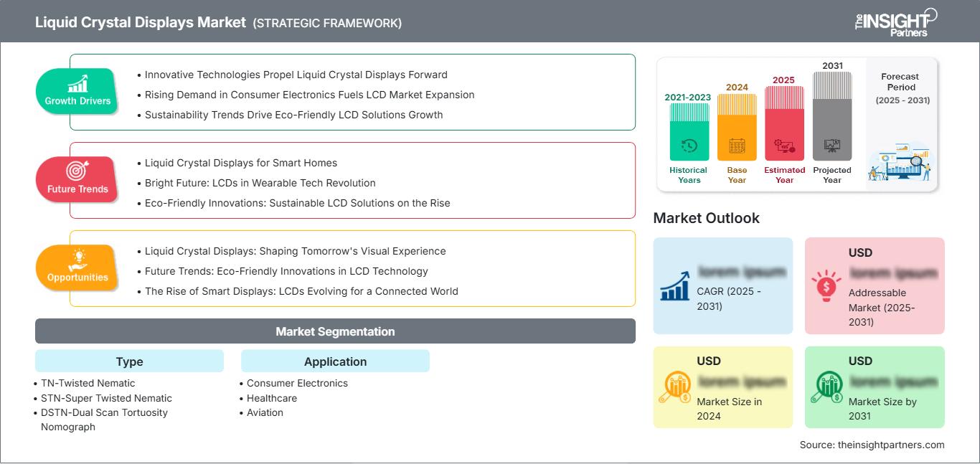
Task: Click Liquid Crystal Displays for Smart Homes
Action: [240, 163]
